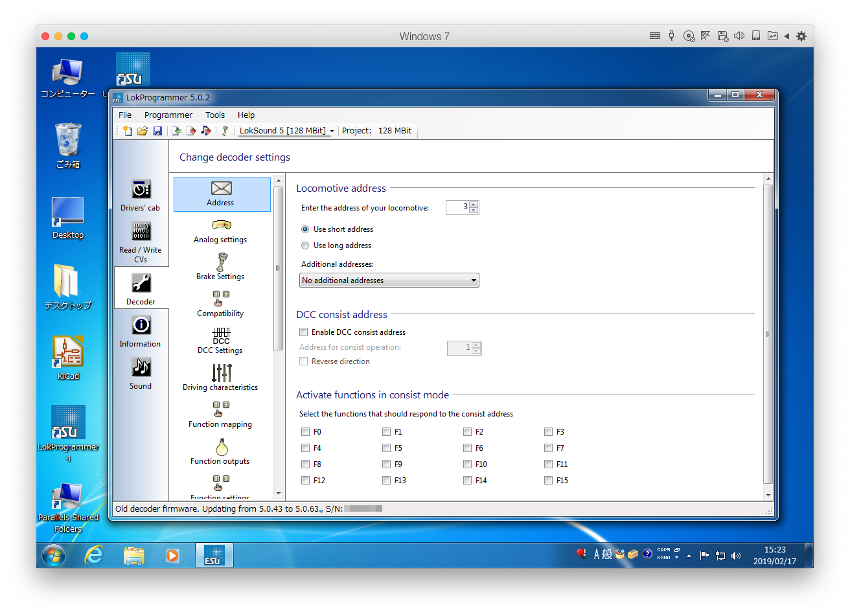Select Use long address option
850x616 pixels.
305,245
